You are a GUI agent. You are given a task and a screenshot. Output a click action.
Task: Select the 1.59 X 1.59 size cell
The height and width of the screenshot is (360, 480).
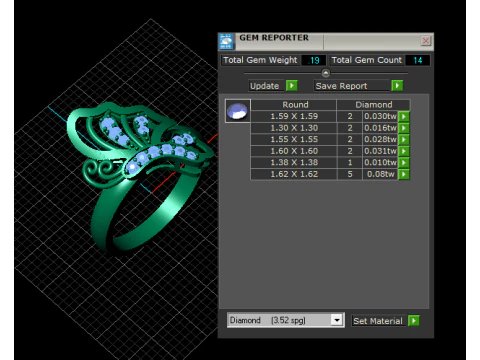[x=294, y=116]
